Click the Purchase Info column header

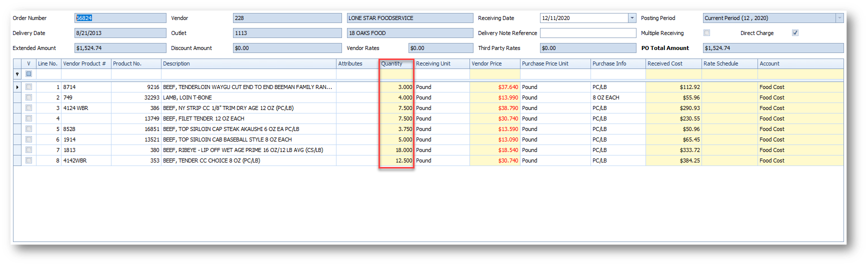click(x=617, y=64)
